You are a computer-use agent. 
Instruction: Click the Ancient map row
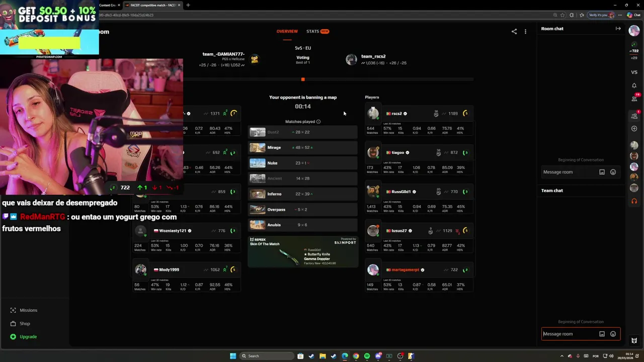303,178
